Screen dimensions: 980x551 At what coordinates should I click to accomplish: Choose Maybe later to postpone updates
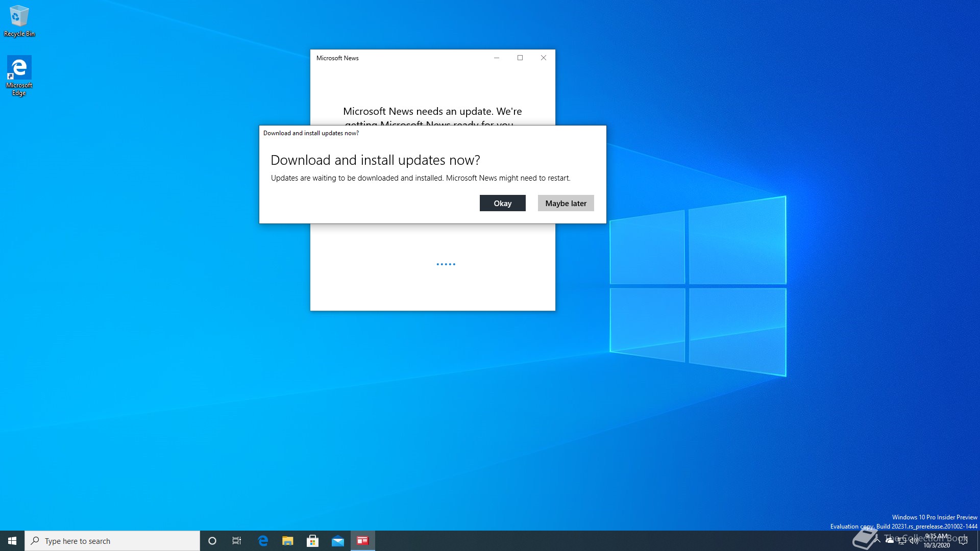point(566,203)
